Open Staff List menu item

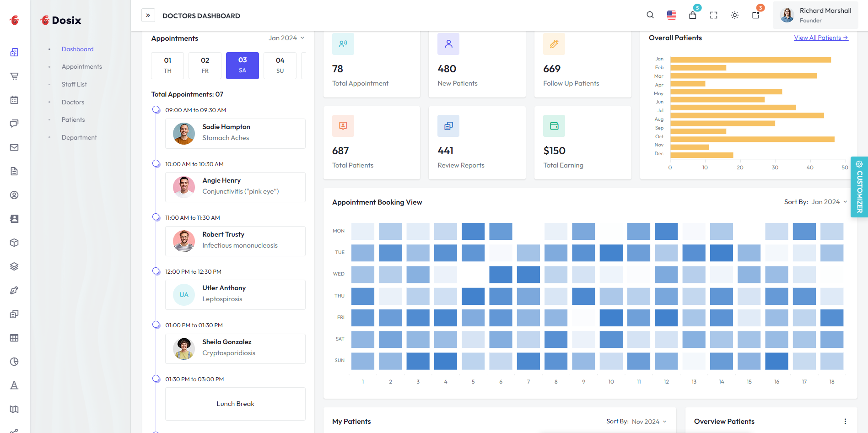point(74,84)
